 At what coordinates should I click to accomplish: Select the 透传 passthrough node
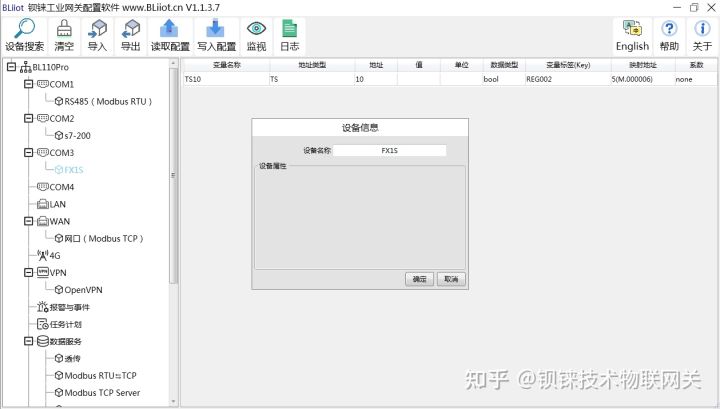(x=68, y=359)
